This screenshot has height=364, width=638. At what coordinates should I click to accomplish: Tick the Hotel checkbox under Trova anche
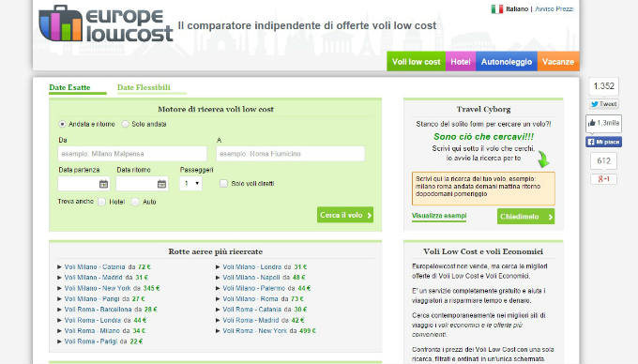pyautogui.click(x=101, y=202)
